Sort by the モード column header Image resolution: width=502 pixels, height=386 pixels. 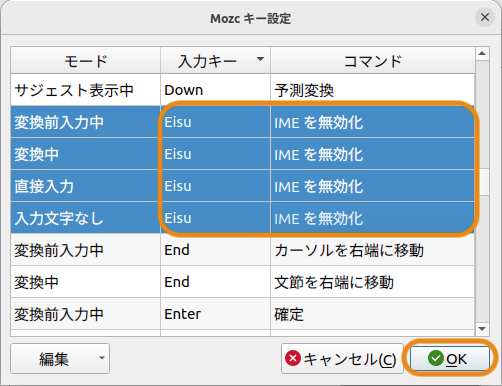coord(86,61)
